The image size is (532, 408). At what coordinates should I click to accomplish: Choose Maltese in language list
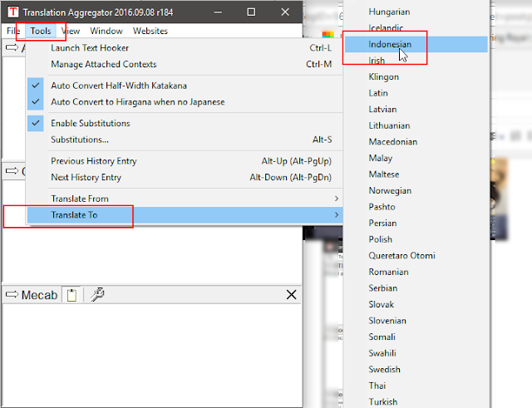(416, 175)
